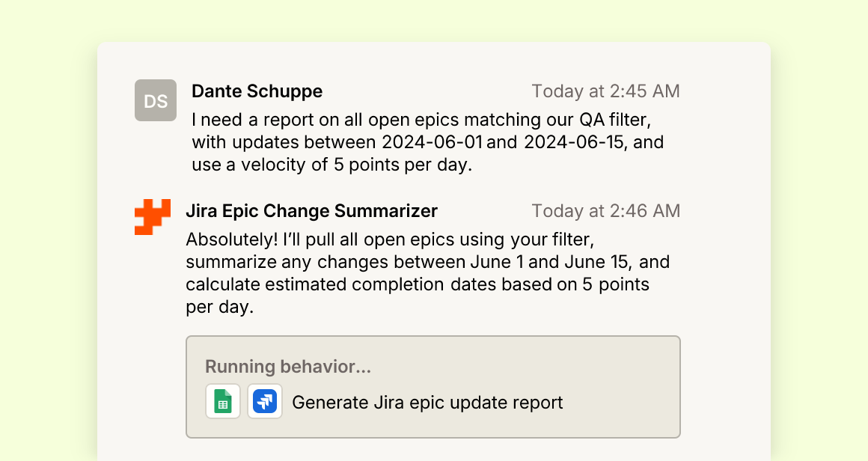Open the Jira icon in behavior card
Image resolution: width=868 pixels, height=461 pixels.
265,401
